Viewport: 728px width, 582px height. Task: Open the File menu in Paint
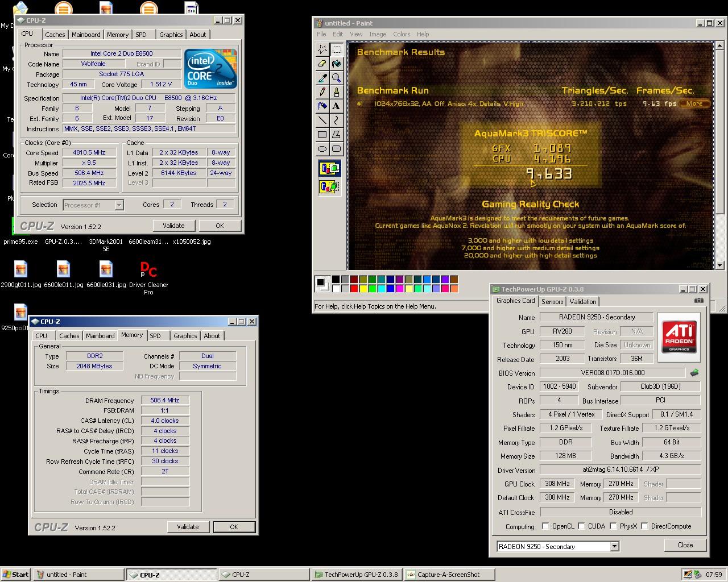(321, 34)
